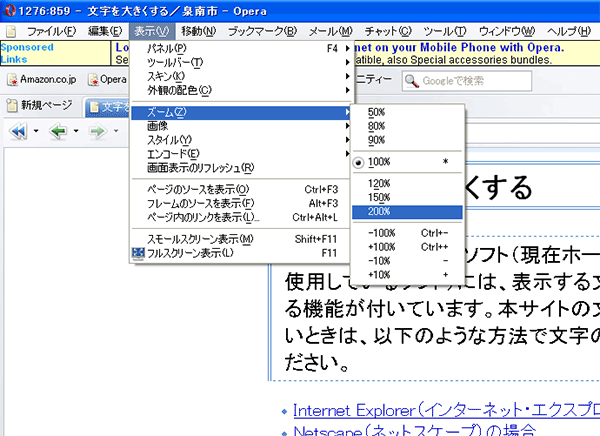The height and width of the screenshot is (436, 600).
Task: Close the 表示(V) menu
Action: [x=152, y=31]
